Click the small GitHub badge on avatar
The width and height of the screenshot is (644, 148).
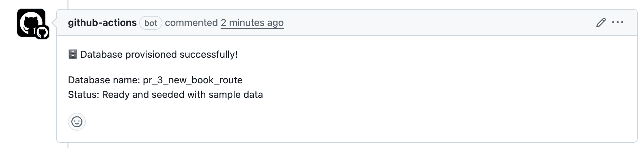(x=43, y=33)
